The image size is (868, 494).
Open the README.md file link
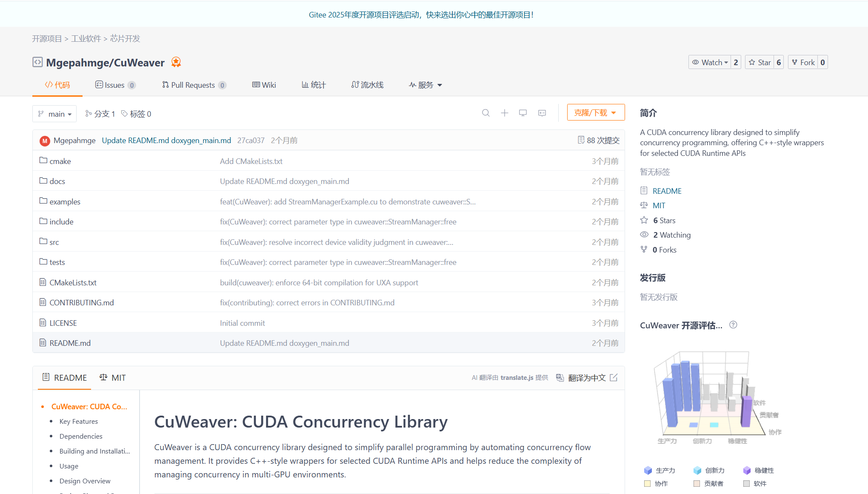point(70,343)
